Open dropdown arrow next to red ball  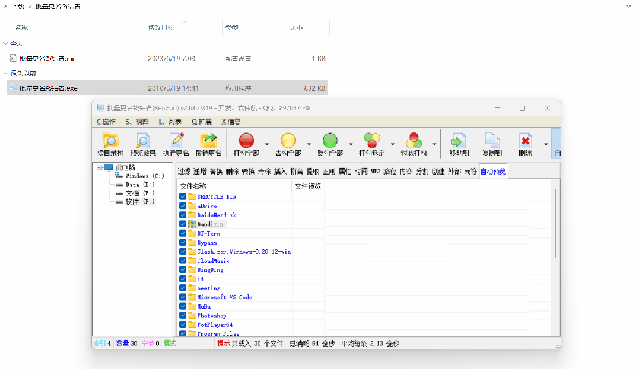267,144
